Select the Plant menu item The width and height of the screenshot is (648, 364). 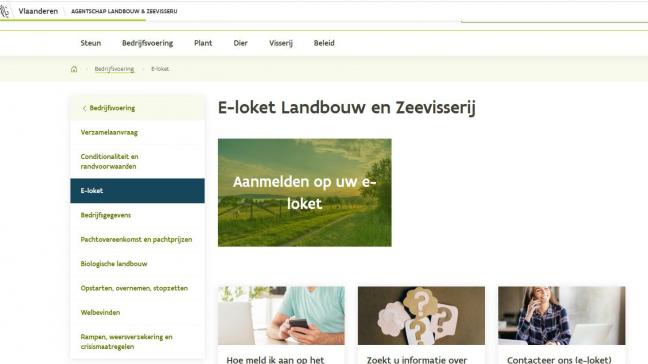(203, 43)
